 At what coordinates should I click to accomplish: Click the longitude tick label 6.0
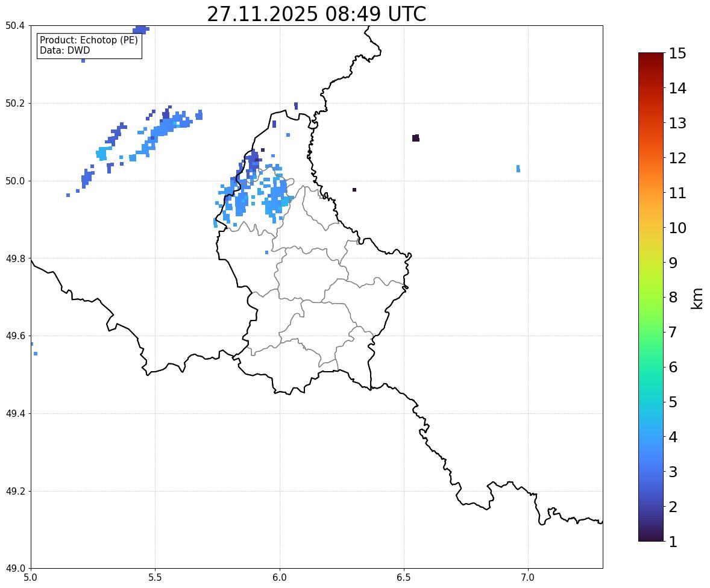coord(280,578)
